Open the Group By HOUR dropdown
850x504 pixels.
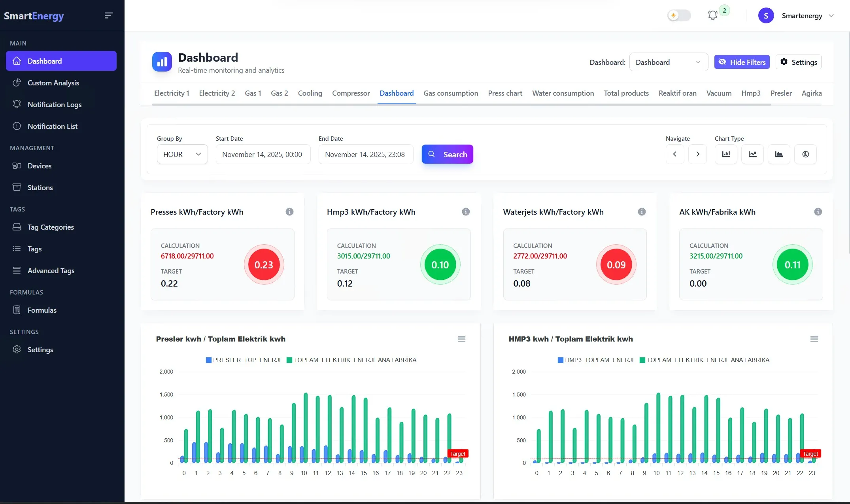point(182,154)
